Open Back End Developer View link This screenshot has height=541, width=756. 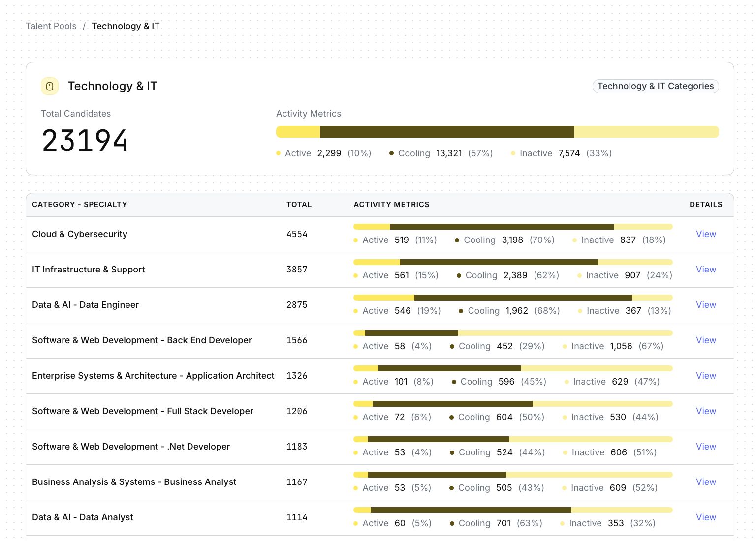[705, 340]
